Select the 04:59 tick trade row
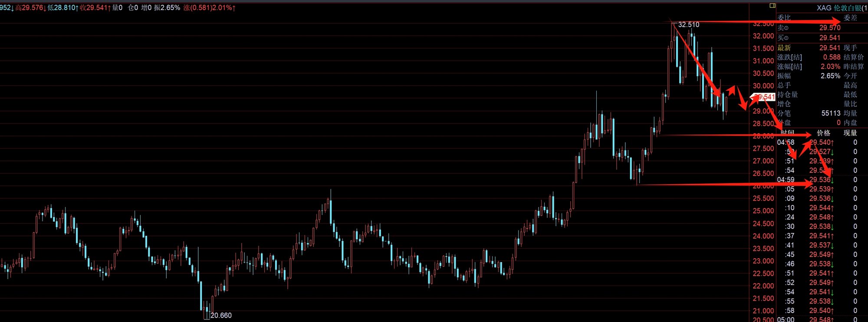868x322 pixels. coord(816,180)
